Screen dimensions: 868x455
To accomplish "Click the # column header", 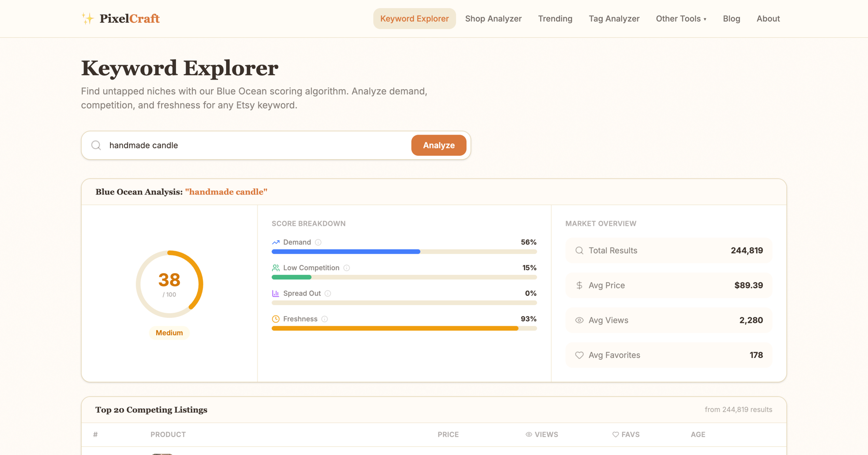I will [x=95, y=435].
